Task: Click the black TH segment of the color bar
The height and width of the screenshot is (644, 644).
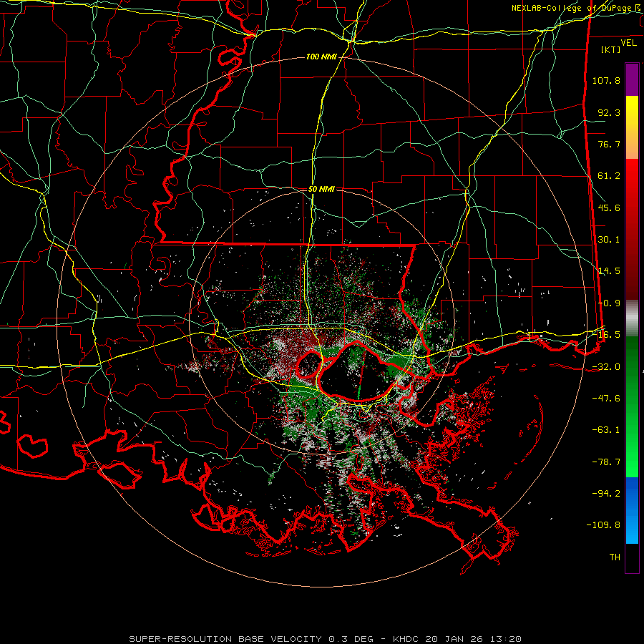Action: [x=632, y=558]
